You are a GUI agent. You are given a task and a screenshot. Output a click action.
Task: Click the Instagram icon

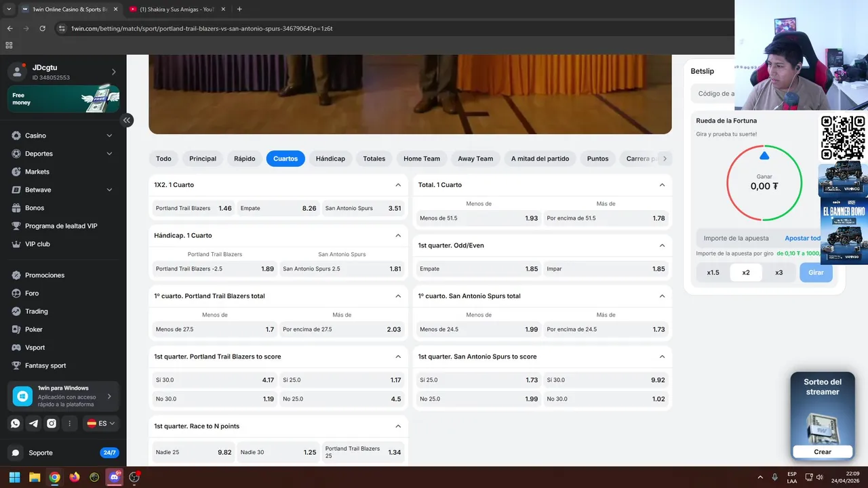(52, 423)
